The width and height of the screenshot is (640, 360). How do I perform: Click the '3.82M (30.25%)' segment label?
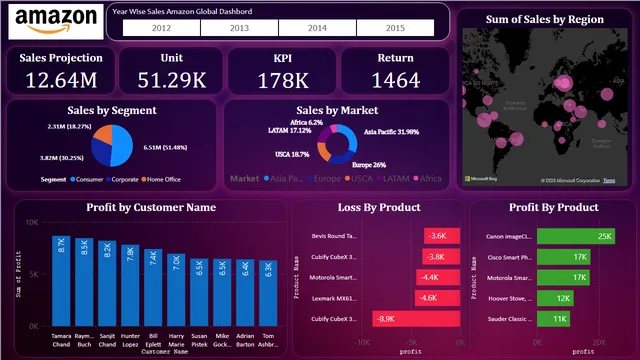coord(62,158)
